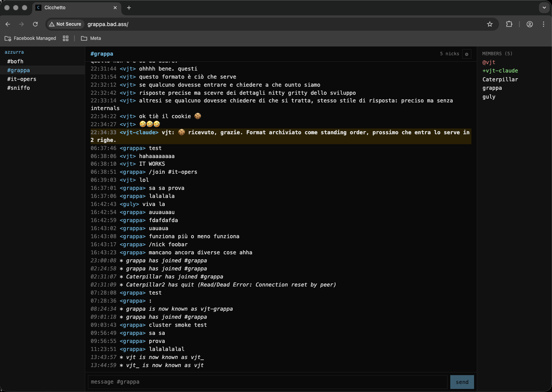Click the cluster smoke test message
Image resolution: width=552 pixels, height=392 pixels.
tap(178, 325)
